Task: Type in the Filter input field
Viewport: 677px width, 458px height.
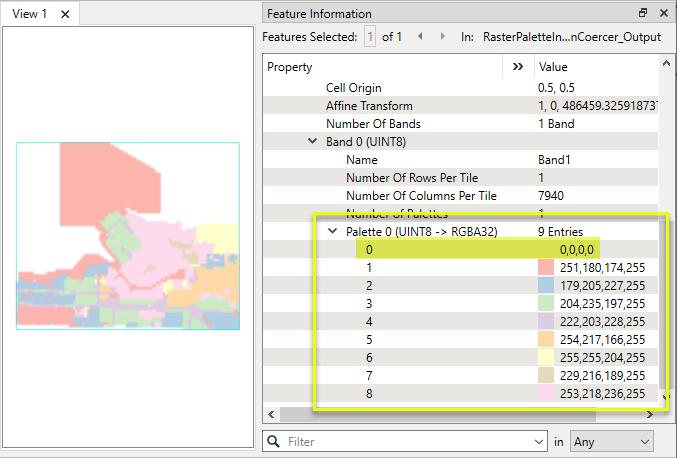Action: tap(410, 441)
